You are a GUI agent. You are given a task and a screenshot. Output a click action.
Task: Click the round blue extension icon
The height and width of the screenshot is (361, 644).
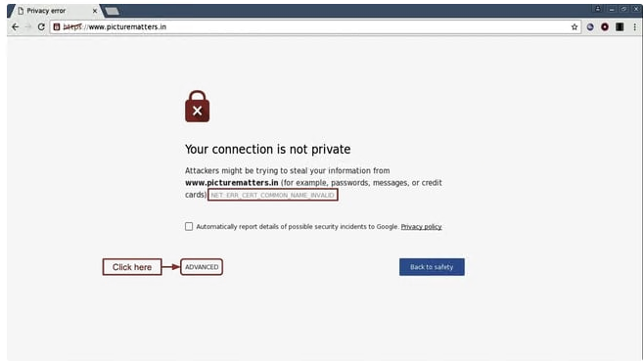[x=590, y=27]
